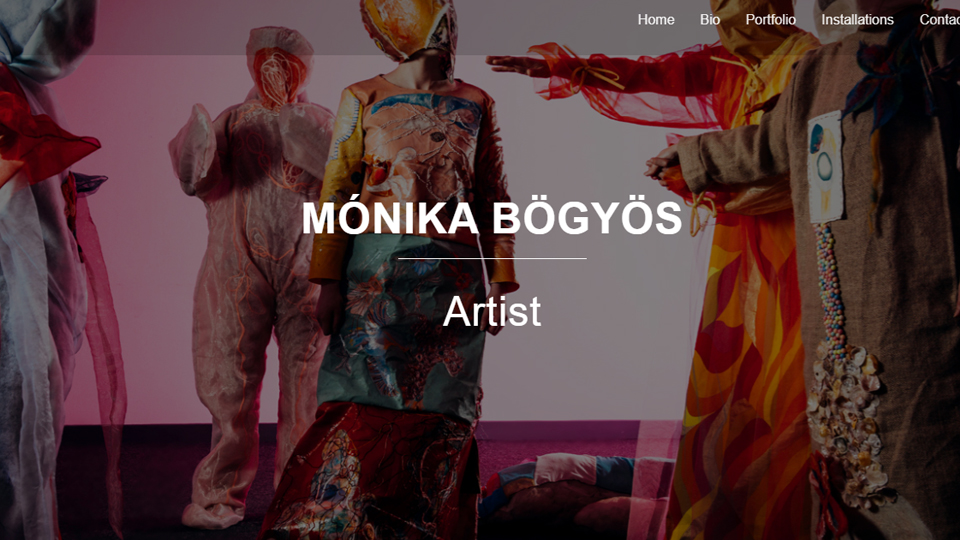Select Installations in the top navigation
Screen dimensions: 960x540
click(x=857, y=20)
